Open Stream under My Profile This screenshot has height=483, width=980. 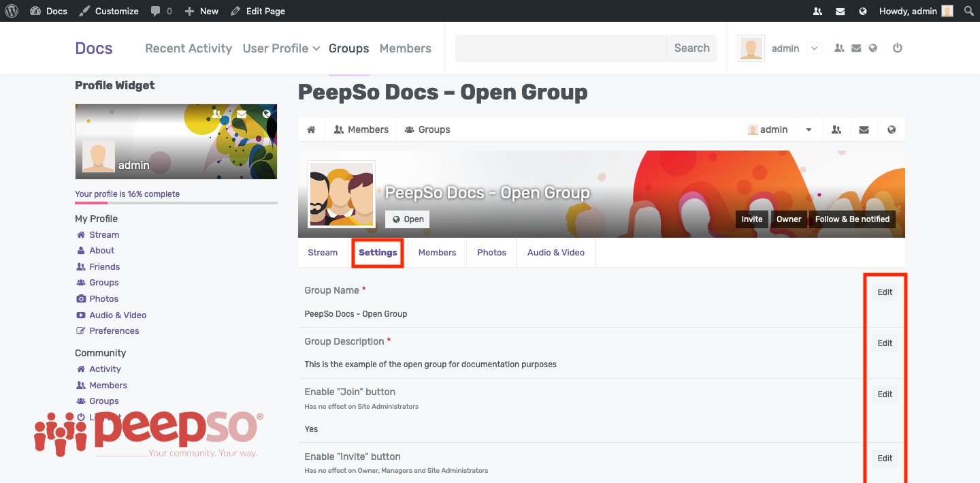(x=97, y=234)
